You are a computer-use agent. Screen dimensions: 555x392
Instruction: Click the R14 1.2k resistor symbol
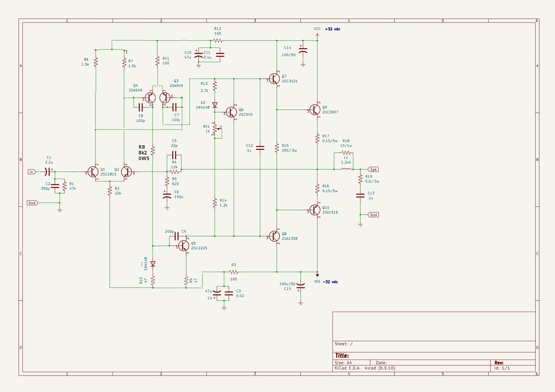pos(215,203)
